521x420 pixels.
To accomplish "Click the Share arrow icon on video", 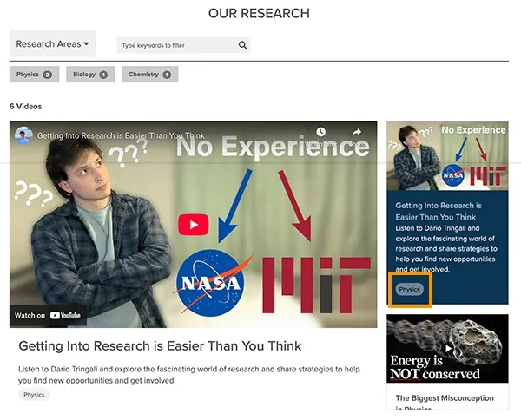I will coord(357,132).
